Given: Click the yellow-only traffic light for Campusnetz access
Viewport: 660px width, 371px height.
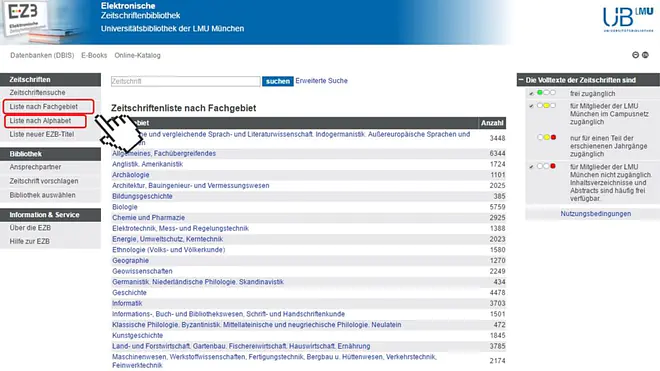Looking at the screenshot, I should coord(546,106).
